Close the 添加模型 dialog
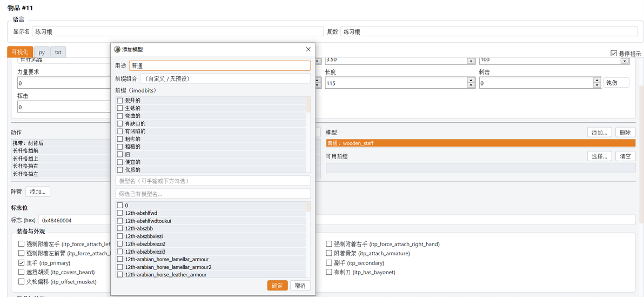 point(308,49)
